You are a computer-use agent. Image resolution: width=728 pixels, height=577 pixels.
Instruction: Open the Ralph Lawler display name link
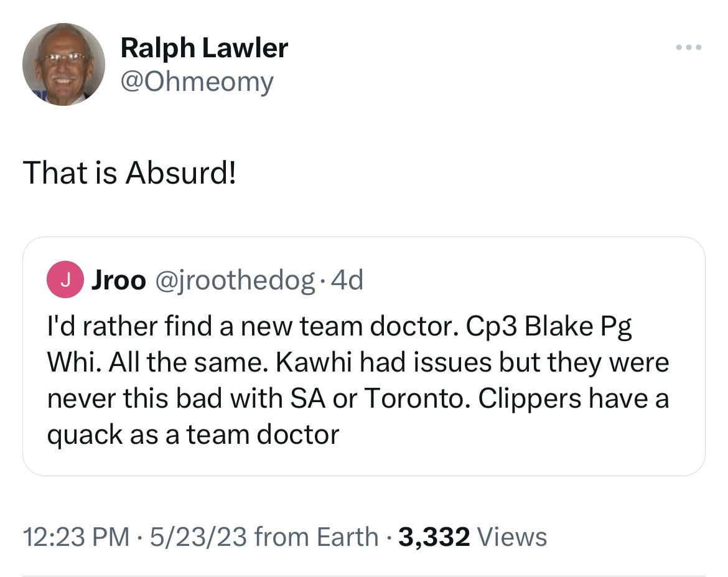pos(204,48)
